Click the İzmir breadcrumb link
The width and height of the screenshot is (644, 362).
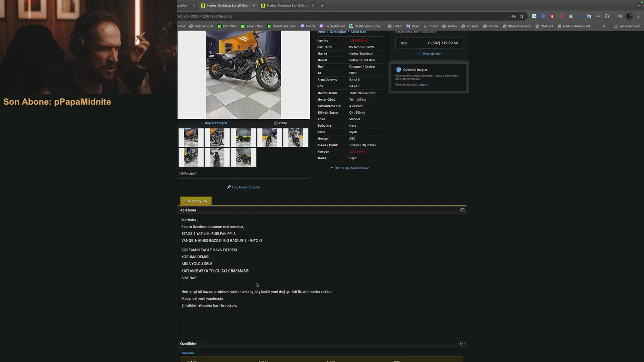(x=322, y=32)
